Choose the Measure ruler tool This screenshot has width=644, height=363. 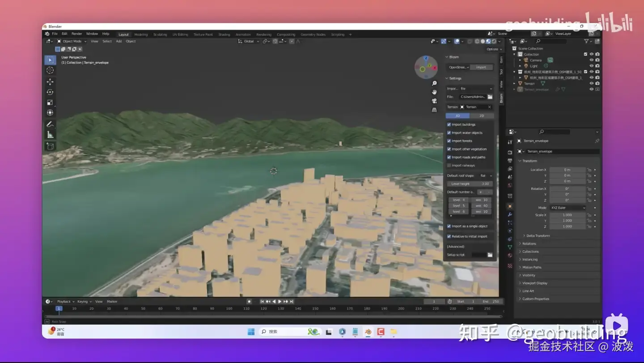[x=50, y=135]
